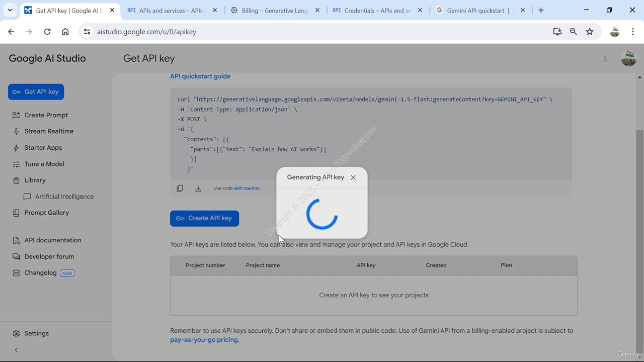The image size is (644, 362).
Task: Close the Generating API key dialog
Action: [353, 177]
